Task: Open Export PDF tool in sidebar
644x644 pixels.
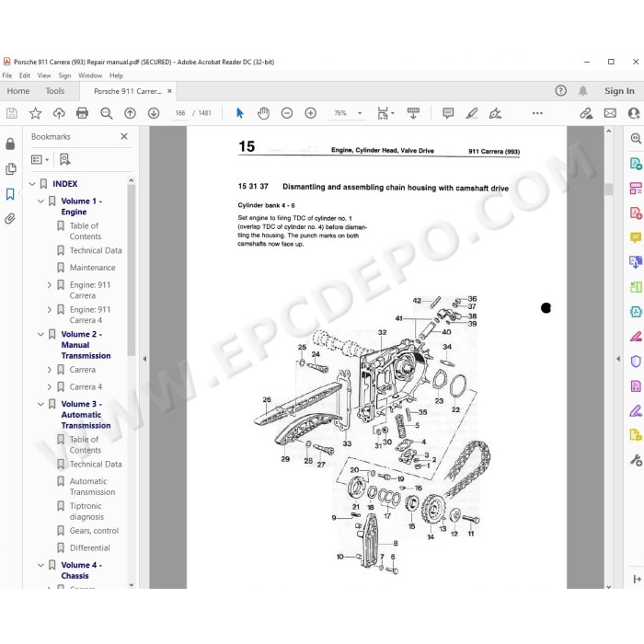Action: tap(636, 163)
